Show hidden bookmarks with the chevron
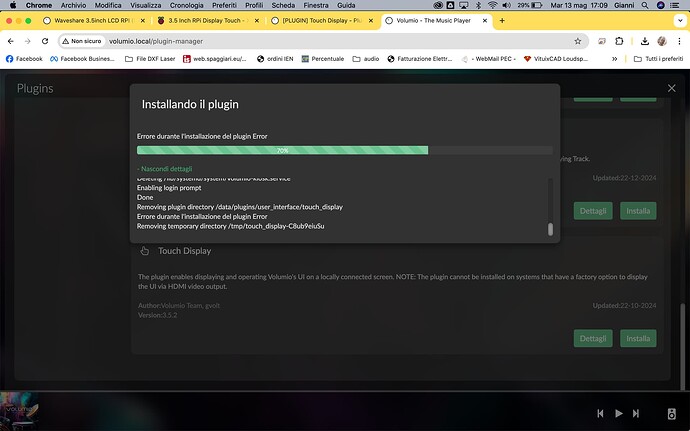690x431 pixels. (614, 59)
